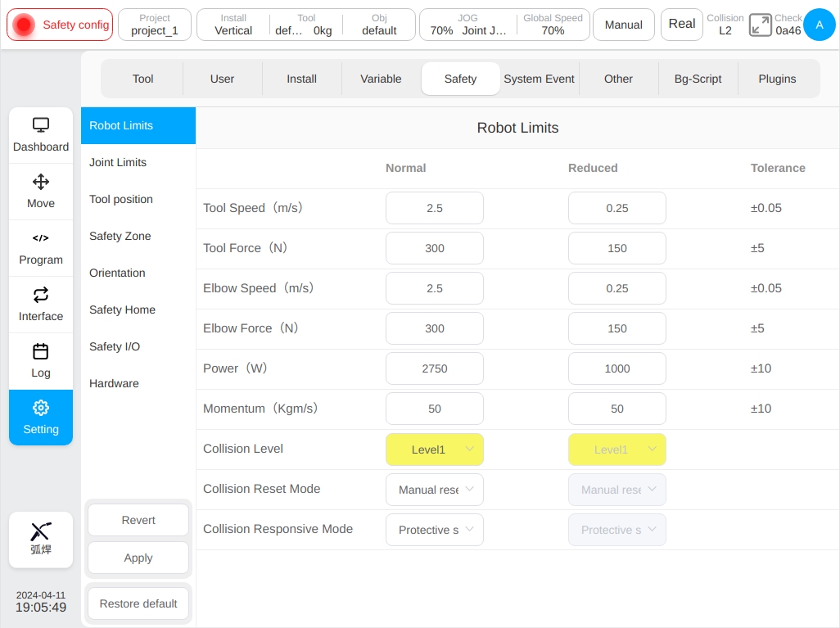Click the Restore default button
840x628 pixels.
(138, 604)
